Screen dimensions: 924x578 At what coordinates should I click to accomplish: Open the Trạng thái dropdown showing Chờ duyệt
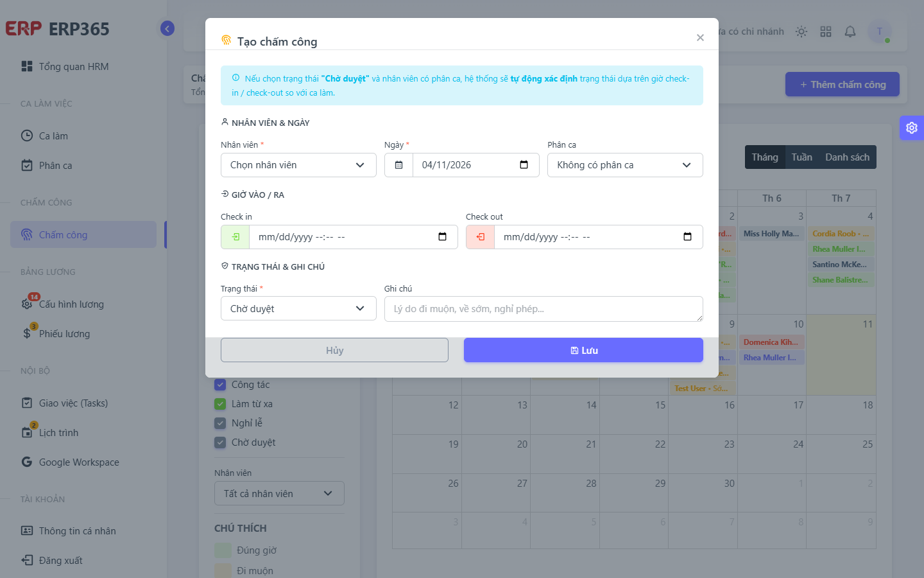pyautogui.click(x=298, y=309)
